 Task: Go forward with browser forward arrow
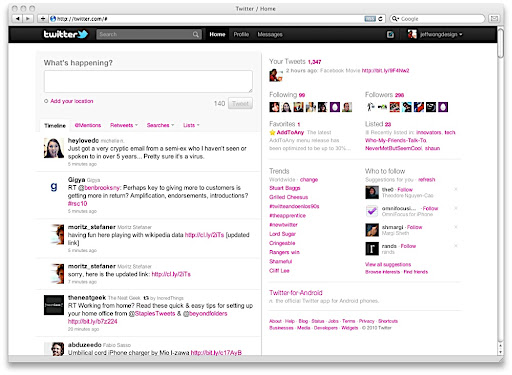pos(28,19)
